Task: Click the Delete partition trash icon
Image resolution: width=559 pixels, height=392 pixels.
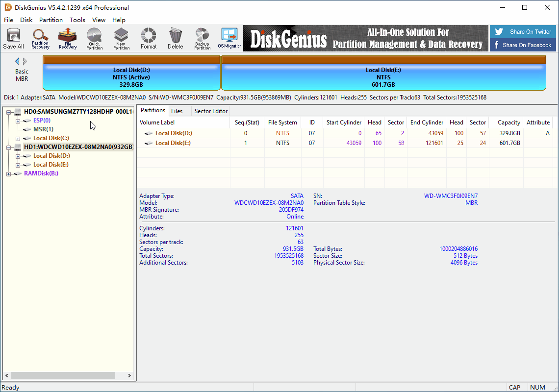Action: 176,39
